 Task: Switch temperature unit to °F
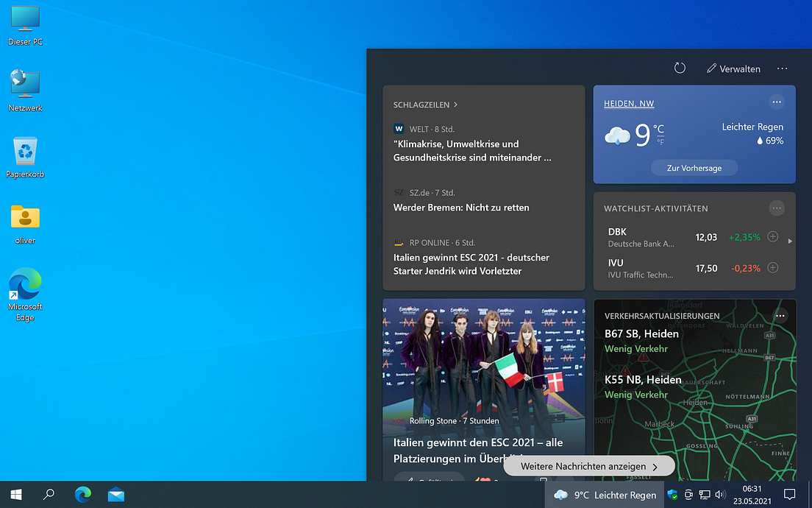[x=660, y=142]
